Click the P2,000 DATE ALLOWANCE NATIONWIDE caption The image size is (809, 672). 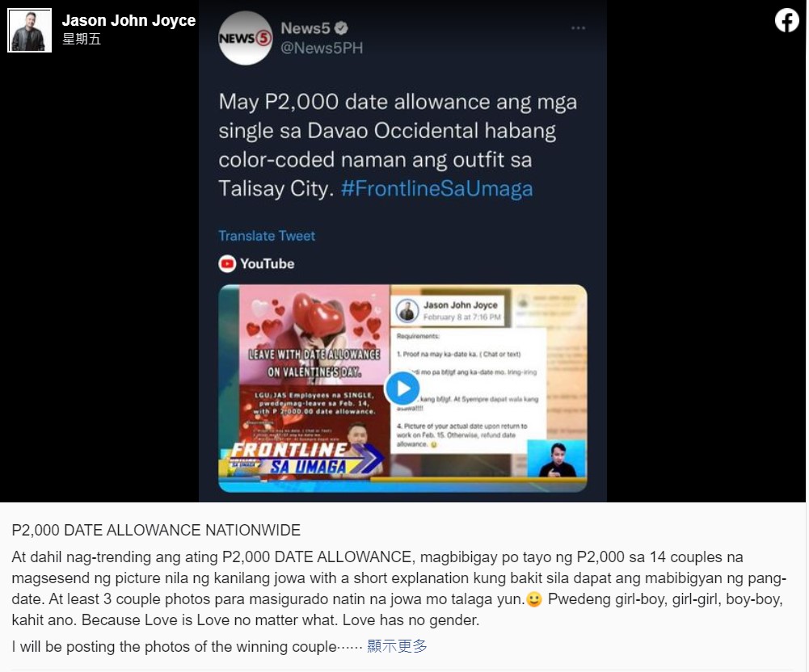[156, 530]
